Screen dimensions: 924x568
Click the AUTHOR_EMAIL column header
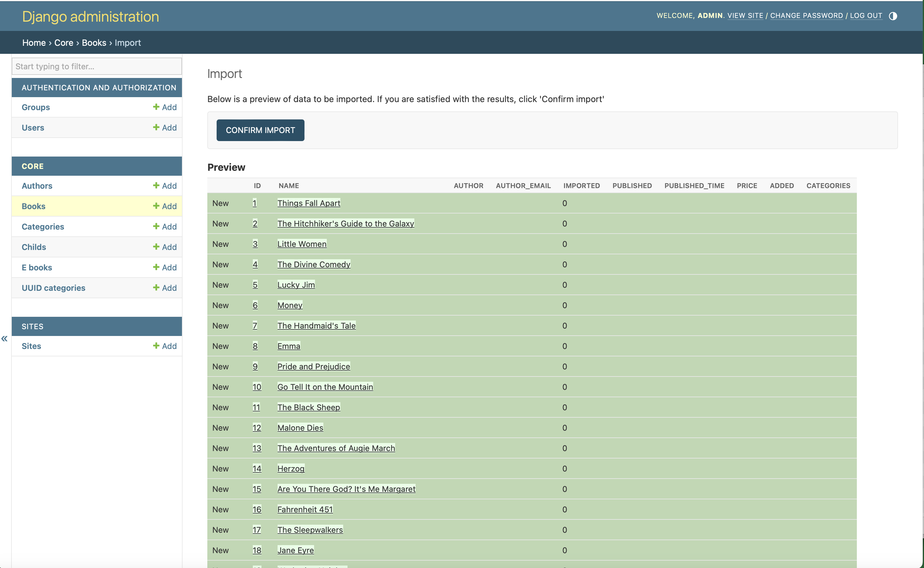pyautogui.click(x=523, y=185)
